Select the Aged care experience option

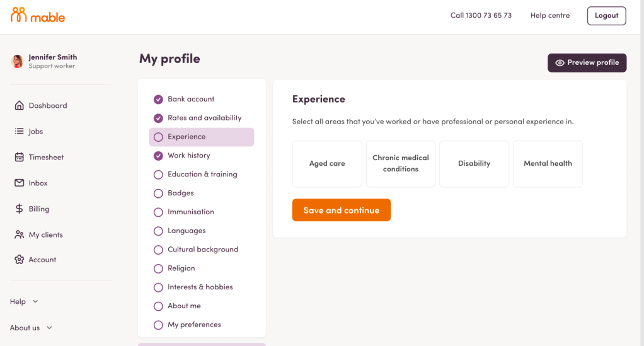pyautogui.click(x=327, y=164)
